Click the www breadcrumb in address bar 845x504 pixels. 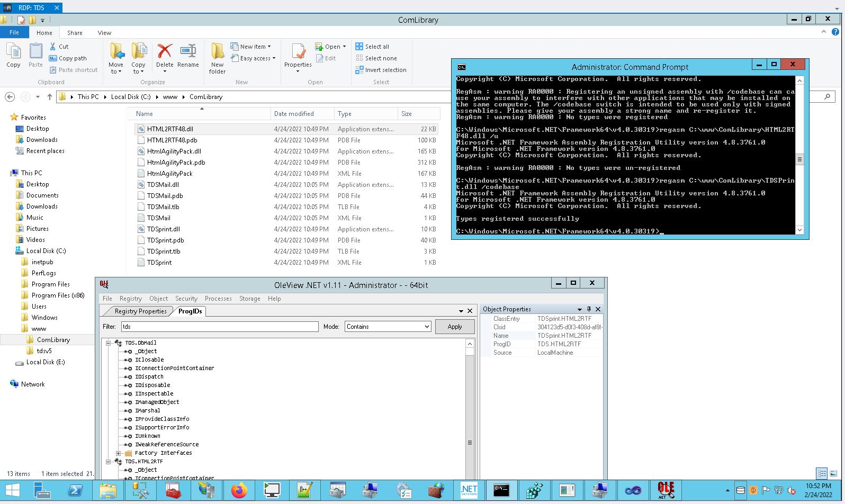pos(170,97)
